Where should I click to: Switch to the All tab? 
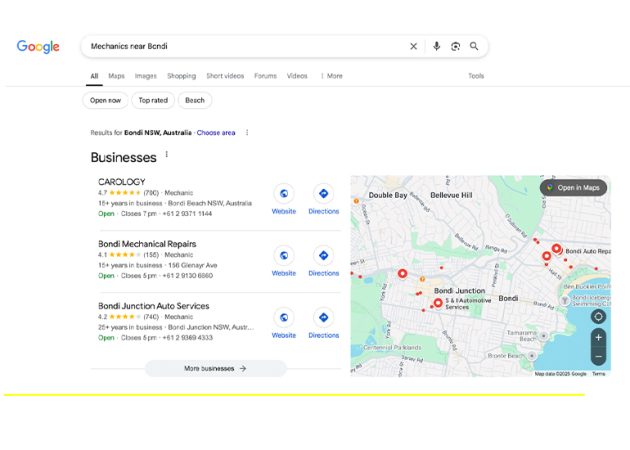coord(94,76)
